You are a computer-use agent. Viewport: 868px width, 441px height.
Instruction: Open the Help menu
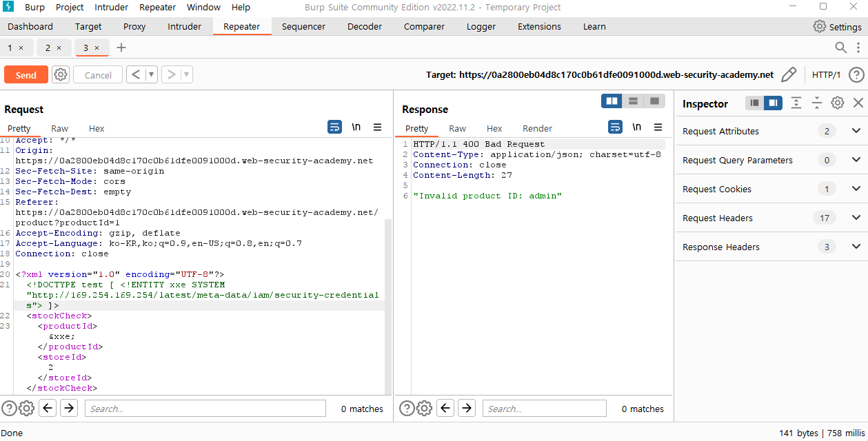click(241, 7)
